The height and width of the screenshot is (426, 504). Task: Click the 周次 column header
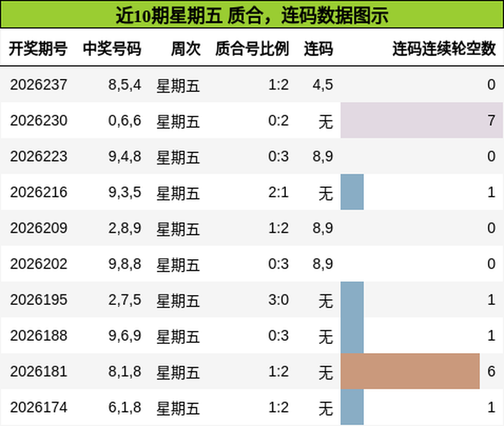(186, 49)
